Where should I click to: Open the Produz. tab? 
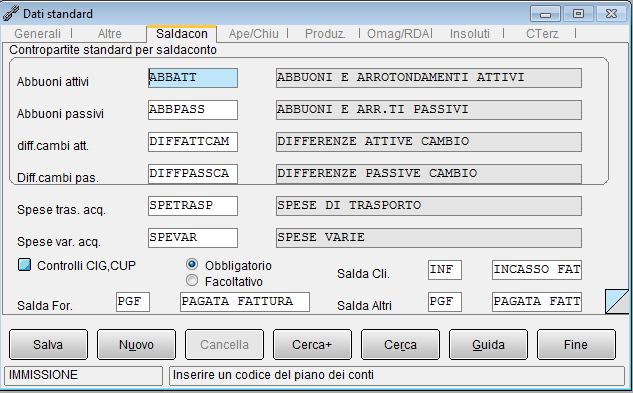[325, 34]
